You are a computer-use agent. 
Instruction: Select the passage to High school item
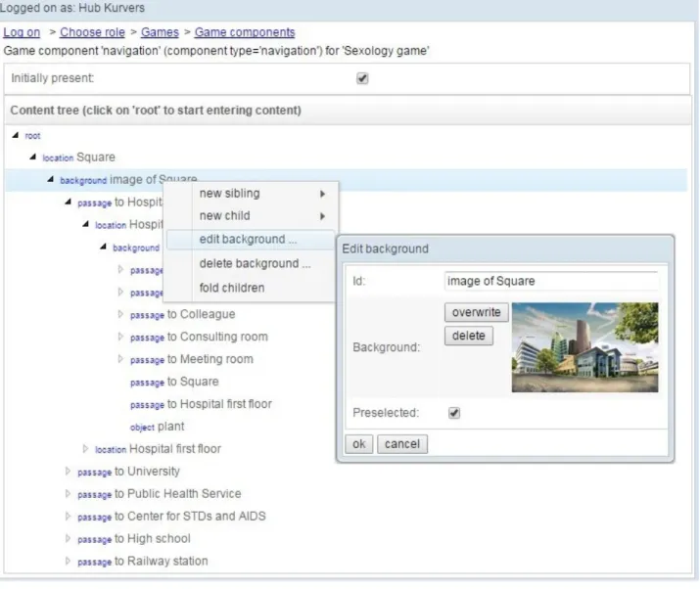coord(134,539)
